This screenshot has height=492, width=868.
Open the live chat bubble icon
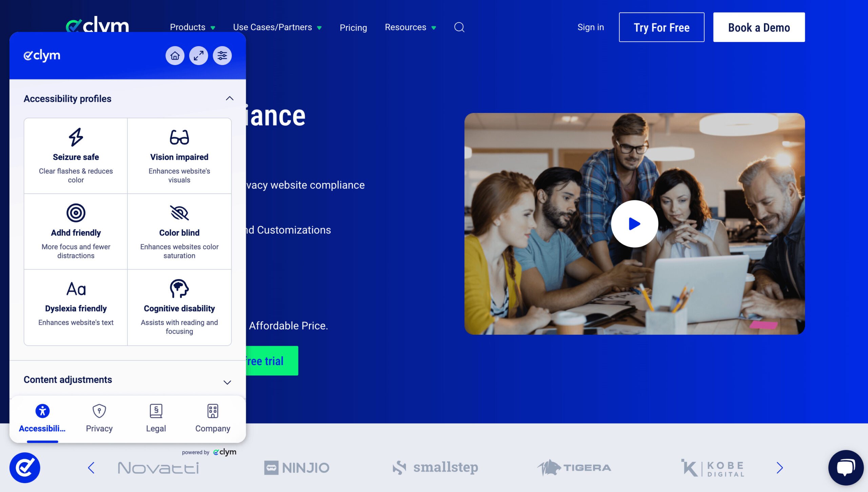[846, 468]
